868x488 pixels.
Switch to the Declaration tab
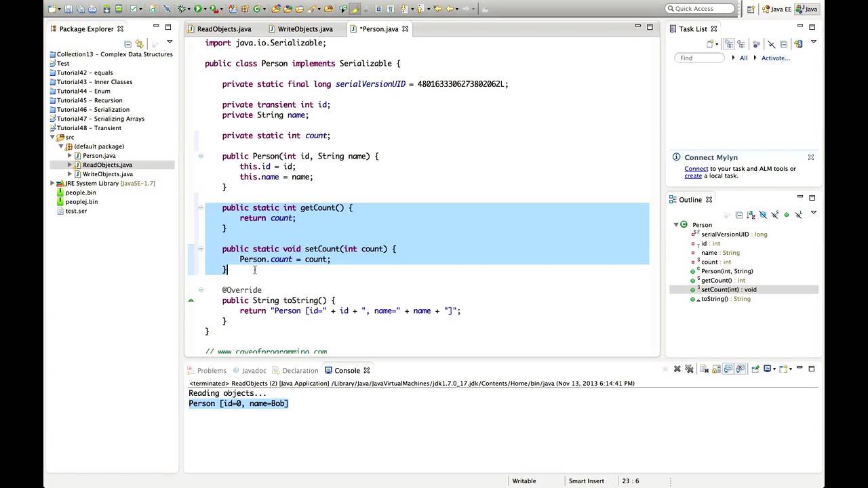295,371
